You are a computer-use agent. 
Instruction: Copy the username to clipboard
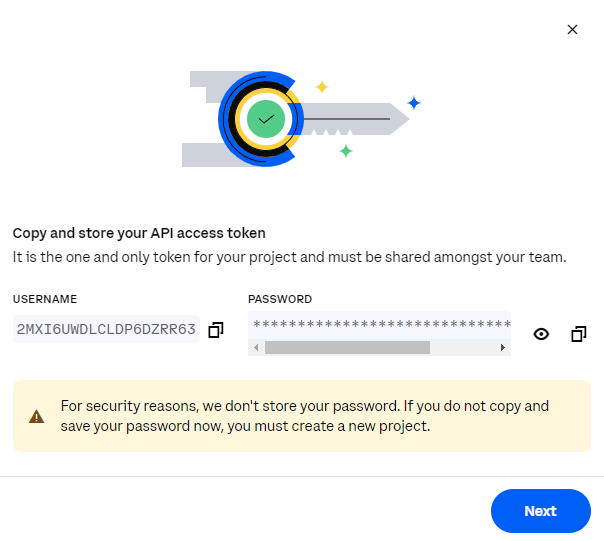click(x=216, y=329)
